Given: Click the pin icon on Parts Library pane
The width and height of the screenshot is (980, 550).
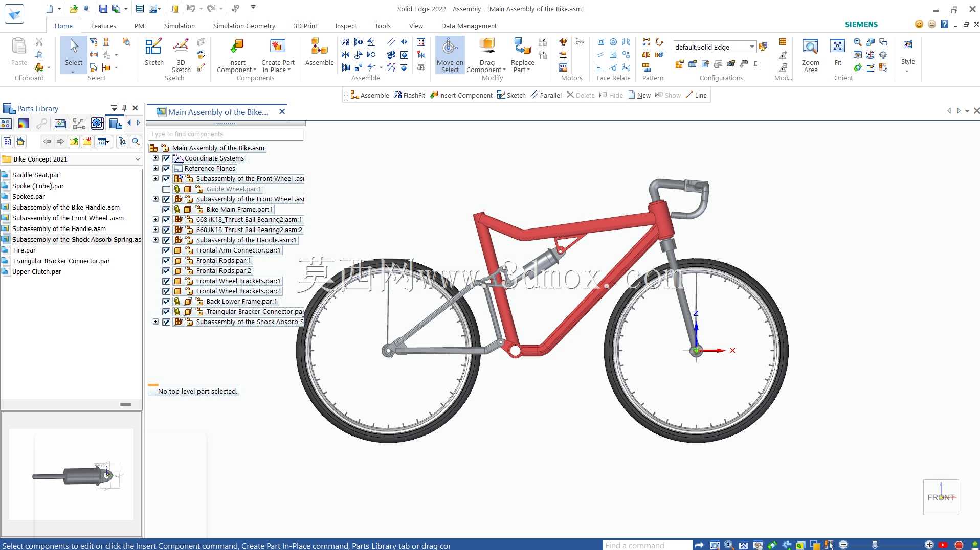Looking at the screenshot, I should tap(124, 108).
